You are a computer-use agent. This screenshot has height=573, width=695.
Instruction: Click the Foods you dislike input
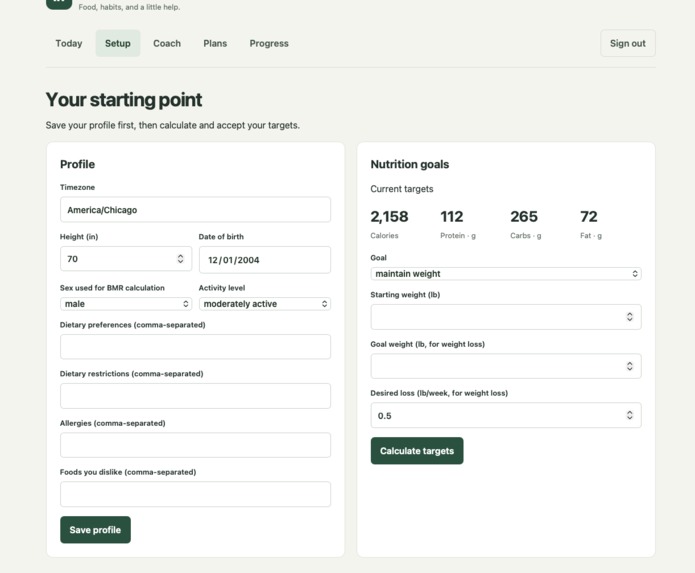[x=195, y=494]
